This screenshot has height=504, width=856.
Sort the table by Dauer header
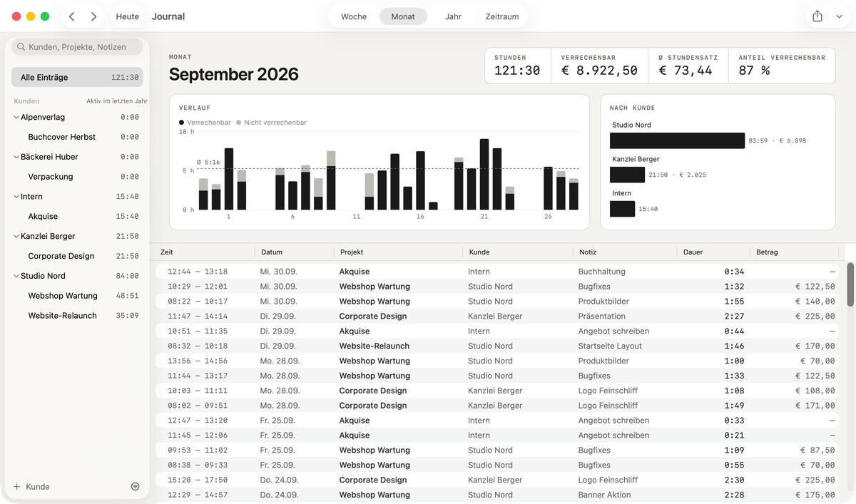pos(713,252)
